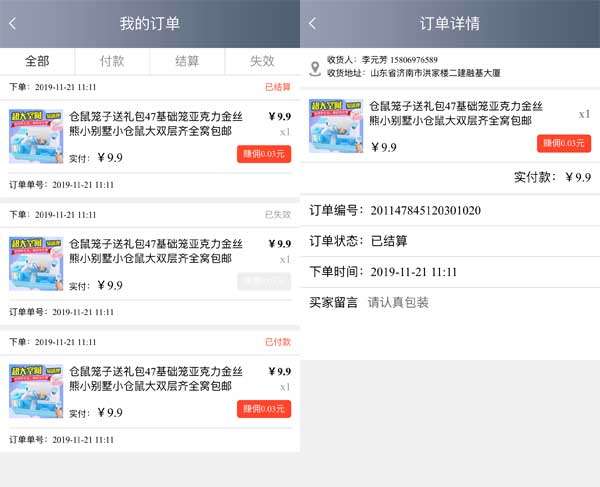Image resolution: width=600 pixels, height=487 pixels.
Task: Click greyed-out 赚佣 button in 已失效 order
Action: (x=264, y=282)
